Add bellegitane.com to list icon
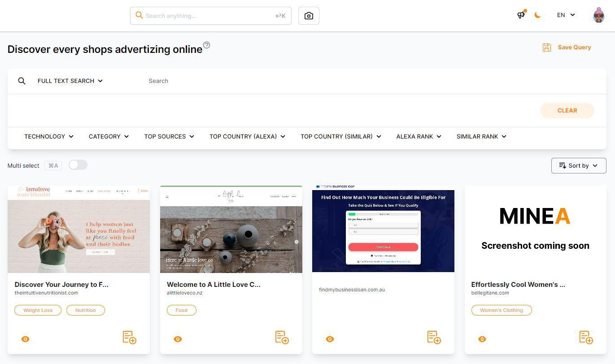Viewport: 615px width, 364px height. coord(586,338)
